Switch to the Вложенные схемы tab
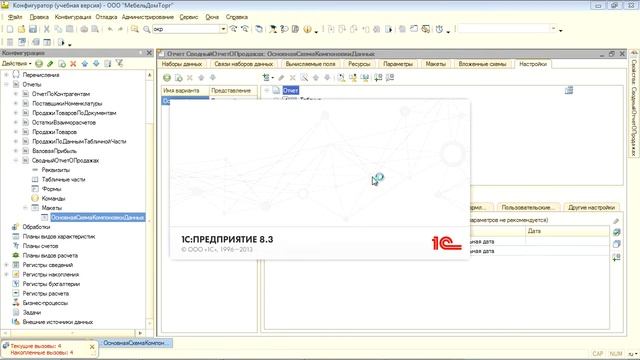Screen dimensions: 640x360 482,64
